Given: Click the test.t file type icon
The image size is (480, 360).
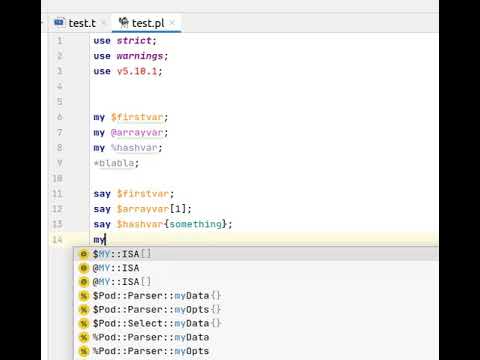Looking at the screenshot, I should (x=59, y=23).
